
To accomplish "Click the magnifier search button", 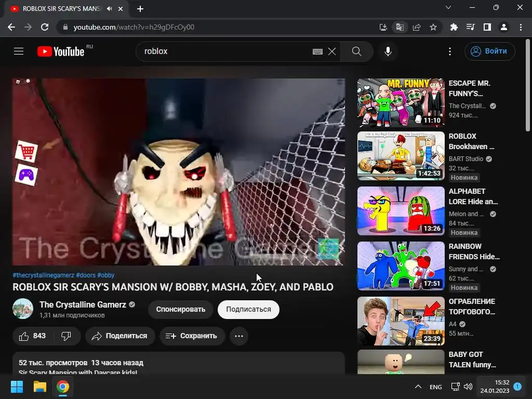I will 356,51.
